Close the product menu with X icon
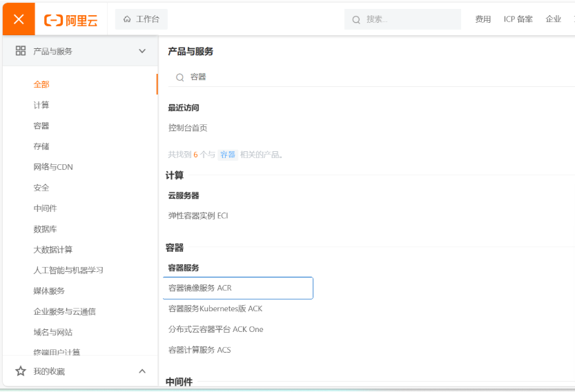Image resolution: width=575 pixels, height=392 pixels. [19, 19]
